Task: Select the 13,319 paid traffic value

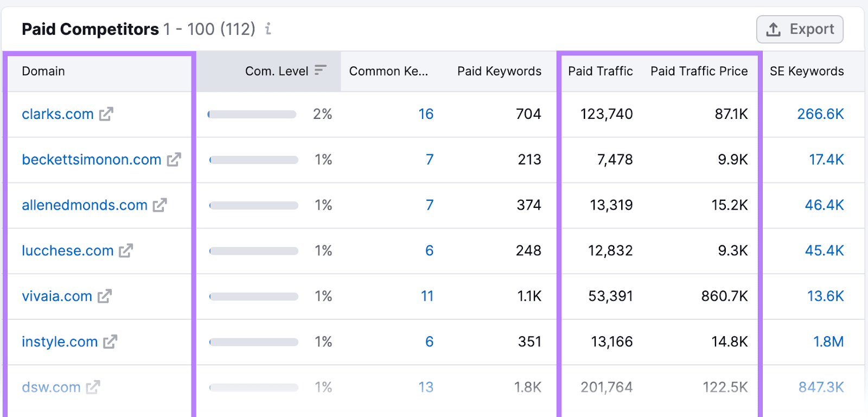Action: tap(611, 205)
